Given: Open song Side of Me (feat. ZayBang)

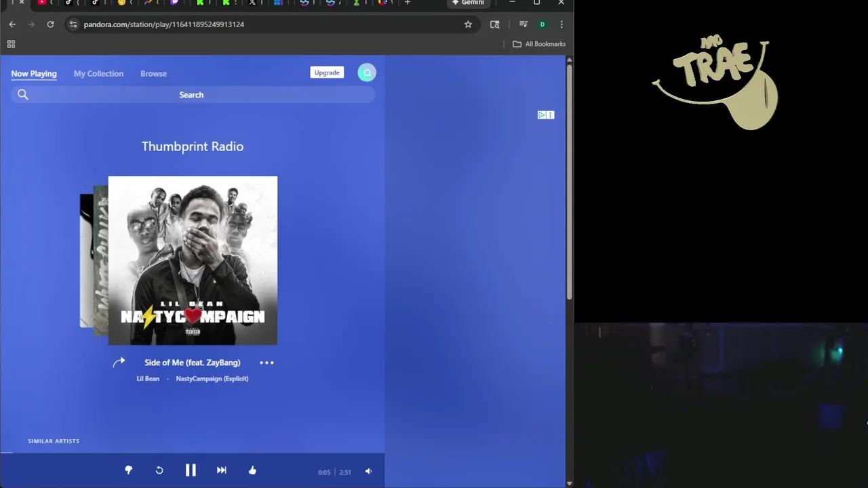Looking at the screenshot, I should pos(193,363).
